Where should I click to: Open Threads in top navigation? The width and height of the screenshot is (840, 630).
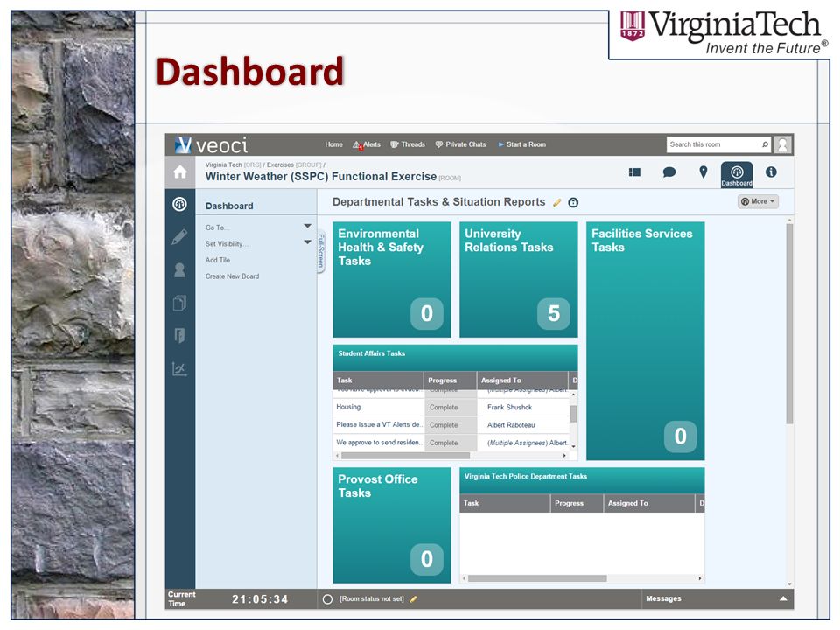408,144
